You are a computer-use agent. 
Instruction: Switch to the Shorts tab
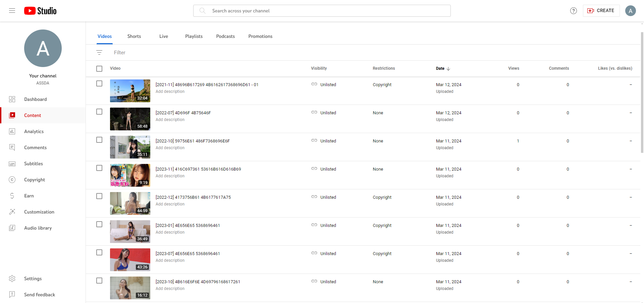(134, 36)
